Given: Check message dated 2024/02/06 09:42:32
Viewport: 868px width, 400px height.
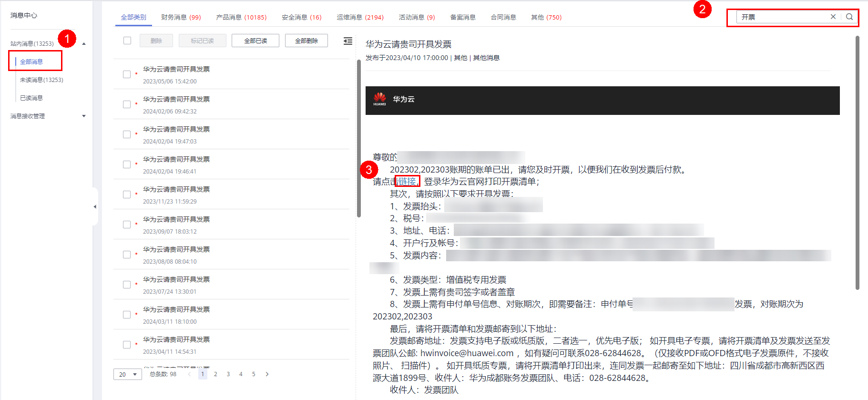Looking at the screenshot, I should [x=127, y=104].
